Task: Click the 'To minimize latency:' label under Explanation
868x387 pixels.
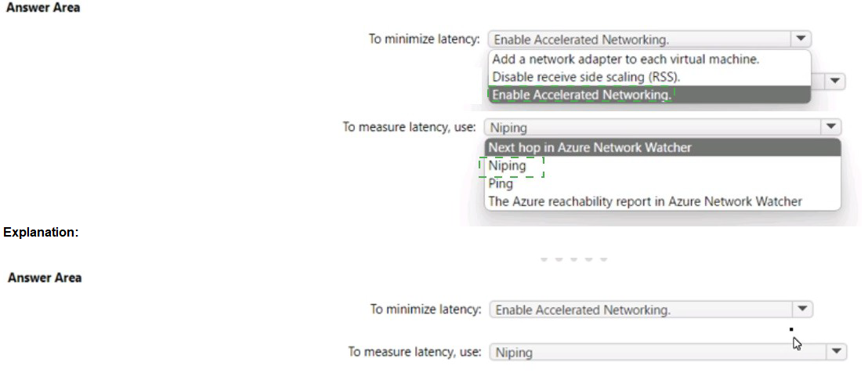Action: click(x=425, y=309)
